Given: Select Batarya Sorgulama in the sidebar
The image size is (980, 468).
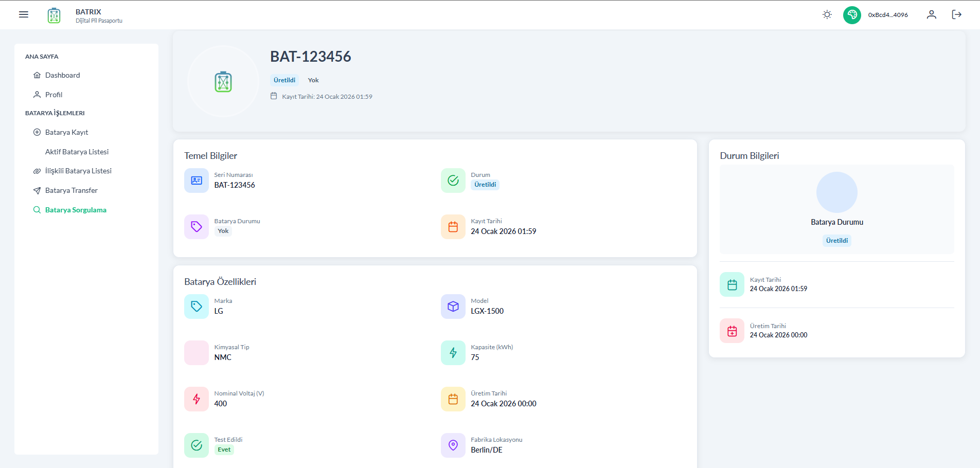Looking at the screenshot, I should (76, 210).
